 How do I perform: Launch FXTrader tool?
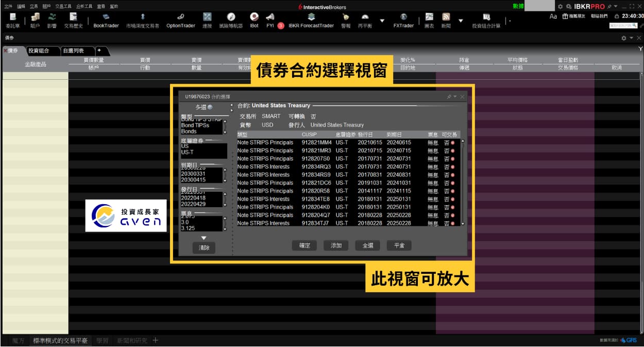click(403, 20)
